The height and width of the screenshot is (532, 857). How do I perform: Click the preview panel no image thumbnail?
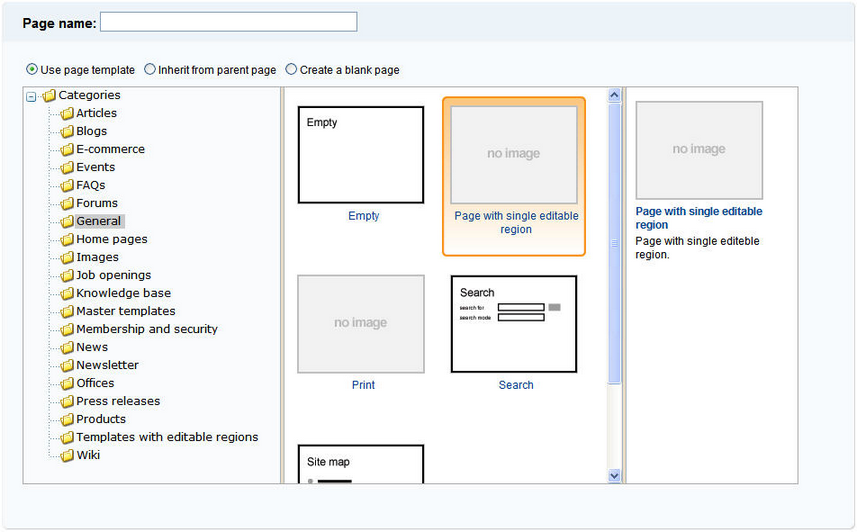[699, 150]
